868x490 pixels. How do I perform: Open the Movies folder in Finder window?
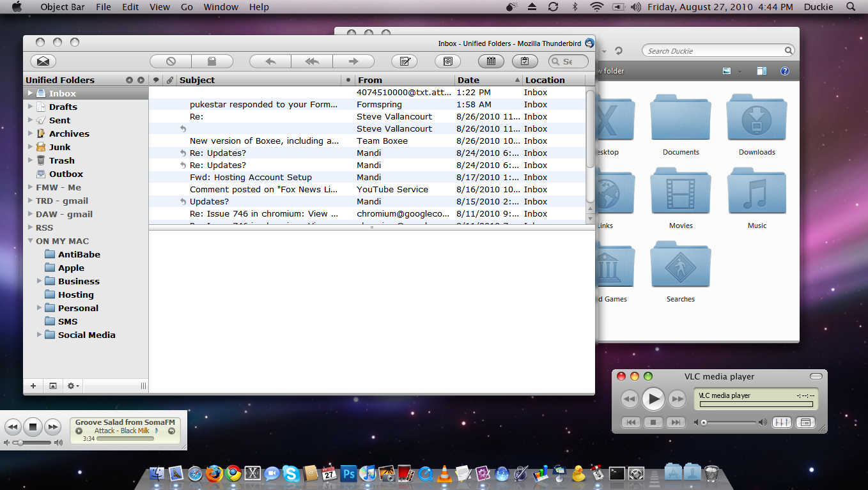point(681,199)
